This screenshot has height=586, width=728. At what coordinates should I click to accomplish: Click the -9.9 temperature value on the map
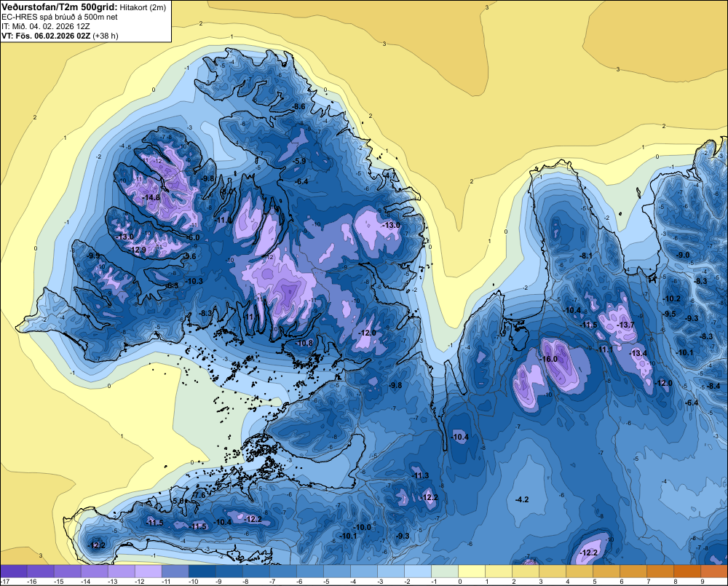pos(93,256)
